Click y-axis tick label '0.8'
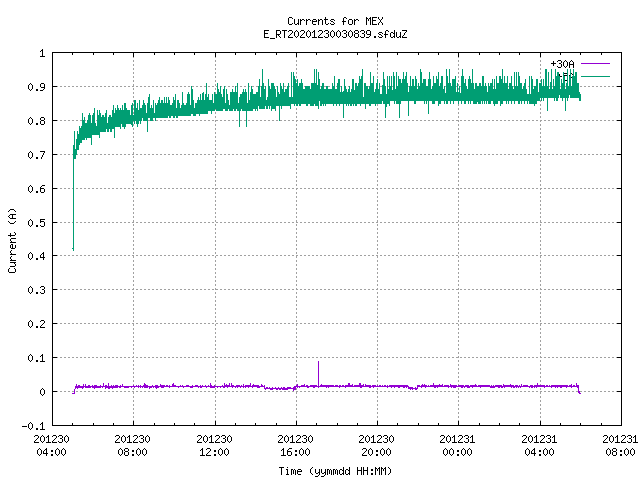 [x=36, y=121]
